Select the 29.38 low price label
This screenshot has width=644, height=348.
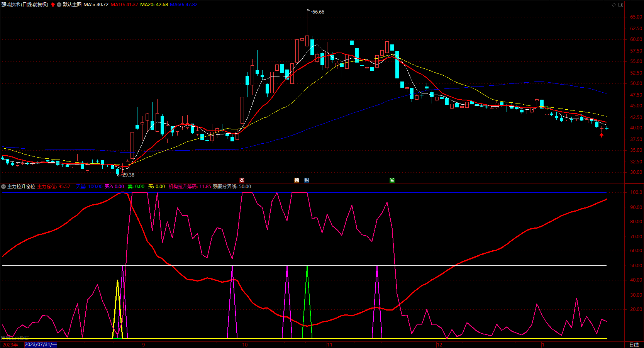tap(128, 175)
